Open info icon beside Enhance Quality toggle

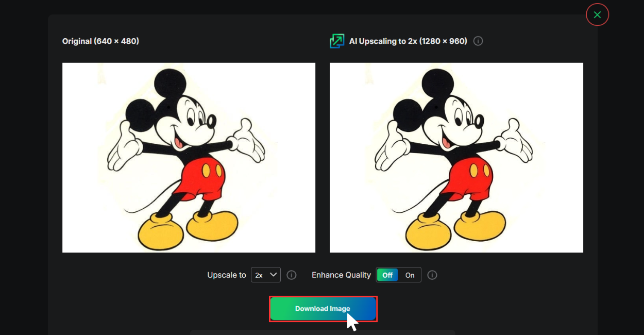click(x=432, y=275)
